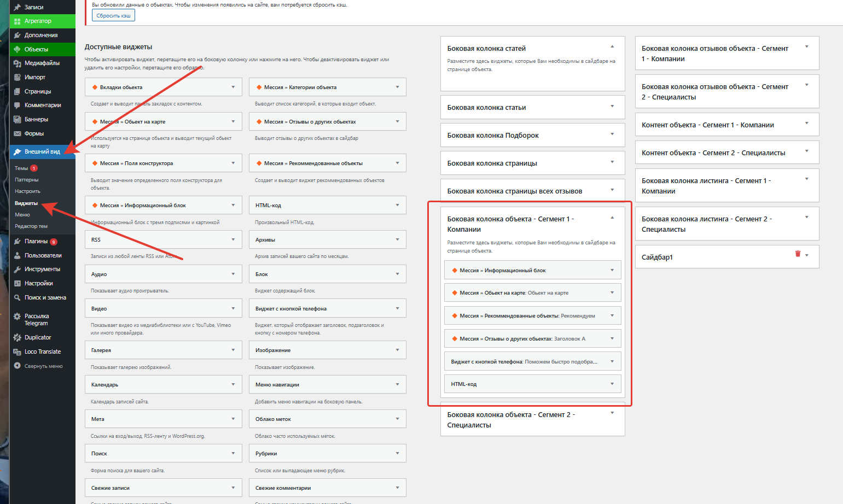This screenshot has height=504, width=843.
Task: Open dropdown arrow of Вкладки объекта widget
Action: click(233, 87)
